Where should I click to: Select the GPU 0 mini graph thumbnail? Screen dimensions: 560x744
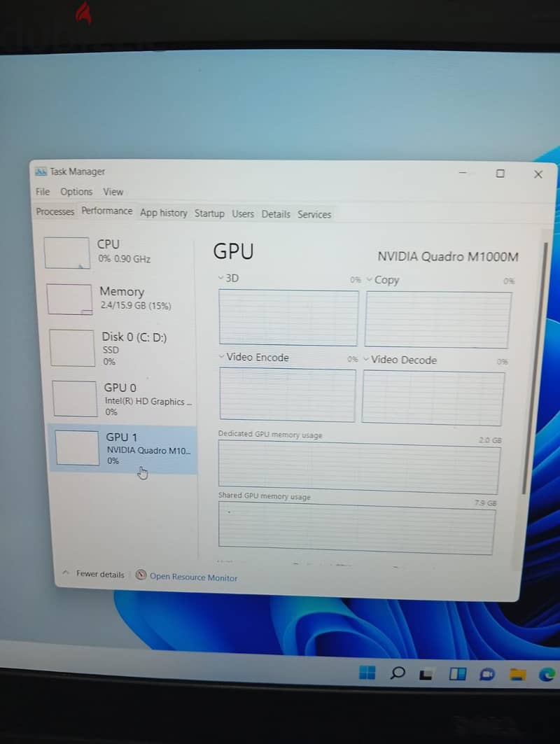[74, 398]
